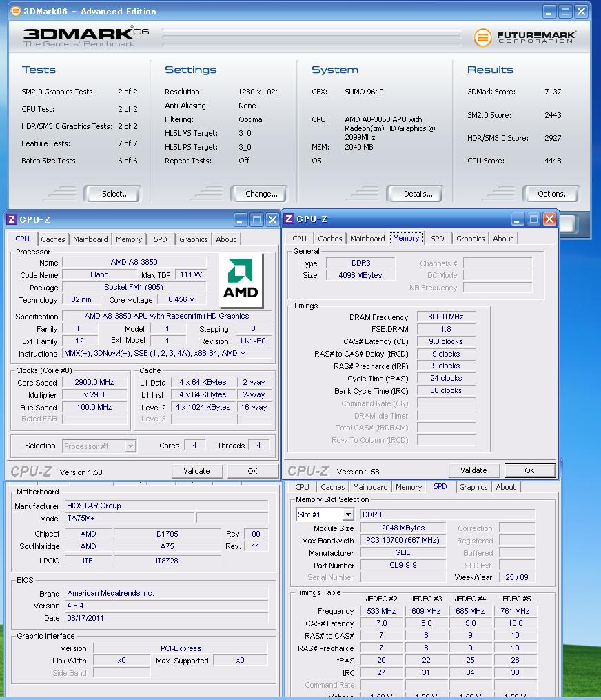Click the Futuremark Corporation logo
This screenshot has width=601, height=700.
pos(525,37)
